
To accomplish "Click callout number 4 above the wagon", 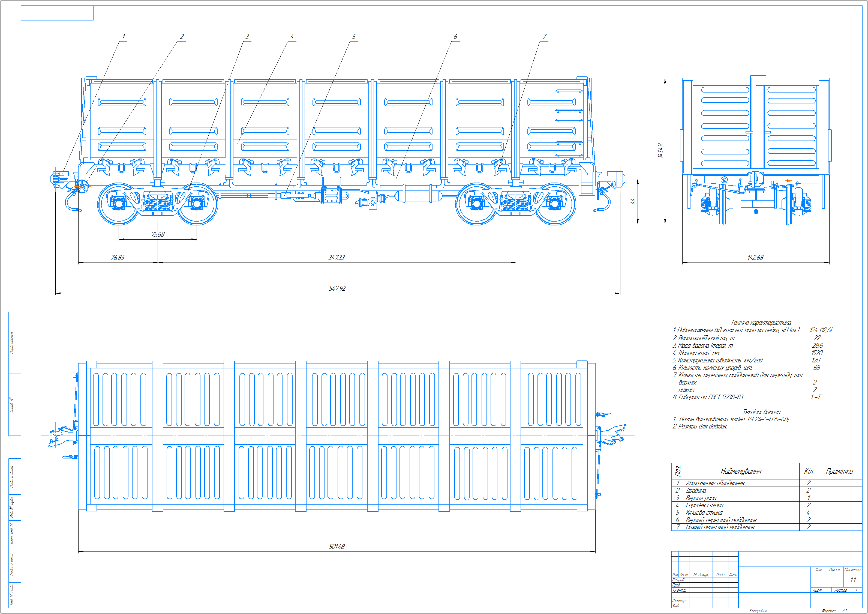I will click(292, 37).
